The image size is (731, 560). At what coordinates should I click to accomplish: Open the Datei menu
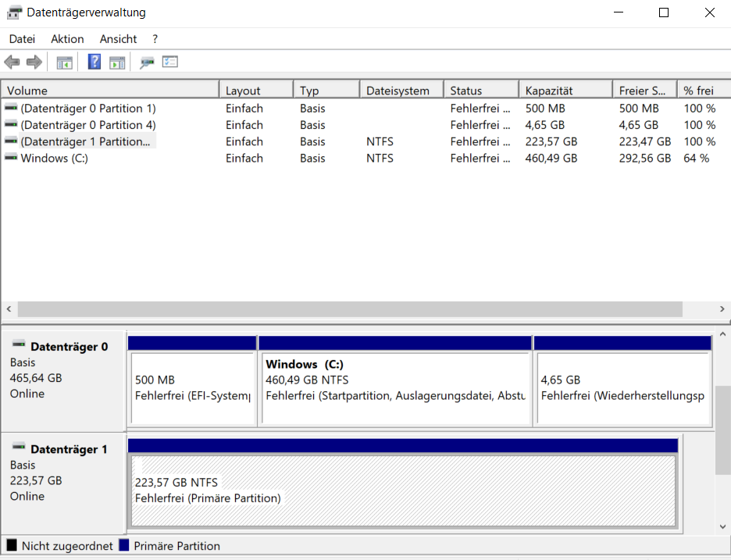tap(22, 39)
